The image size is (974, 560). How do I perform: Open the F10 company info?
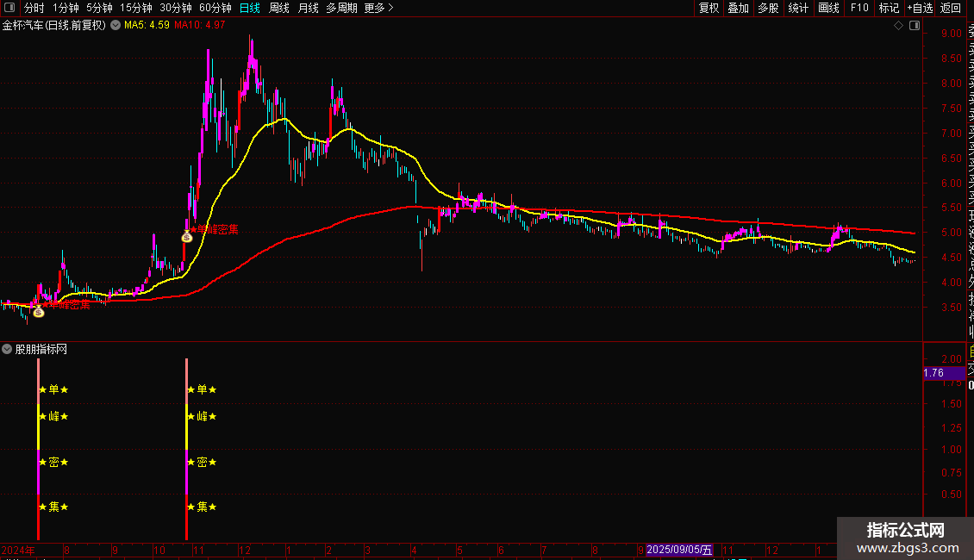pos(859,8)
